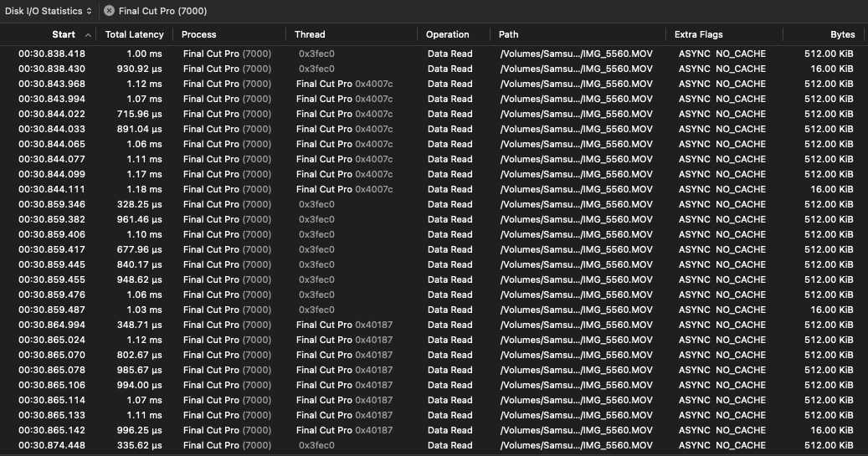The image size is (868, 456).
Task: Select Final Cut Pro (7000) breadcrumb label
Action: pyautogui.click(x=162, y=11)
